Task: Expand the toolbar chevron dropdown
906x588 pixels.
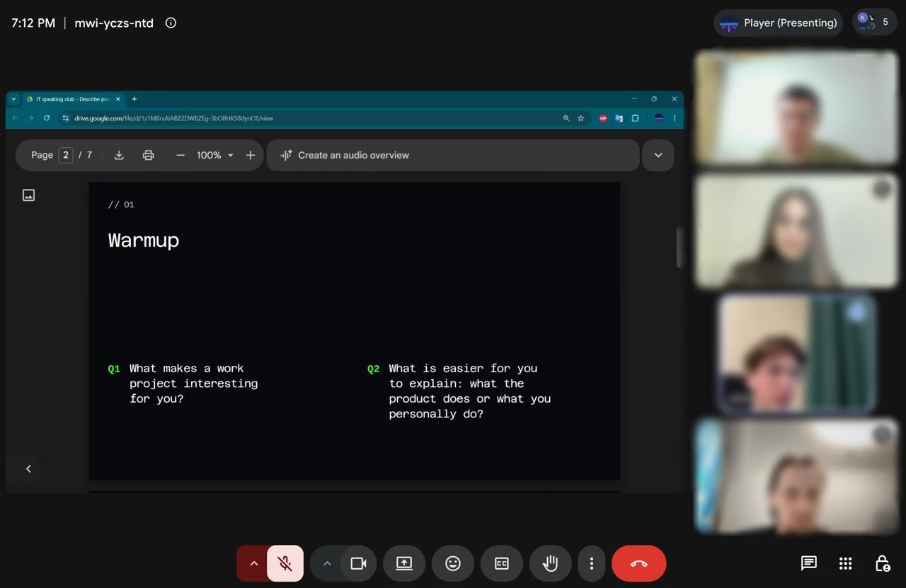Action: coord(658,155)
